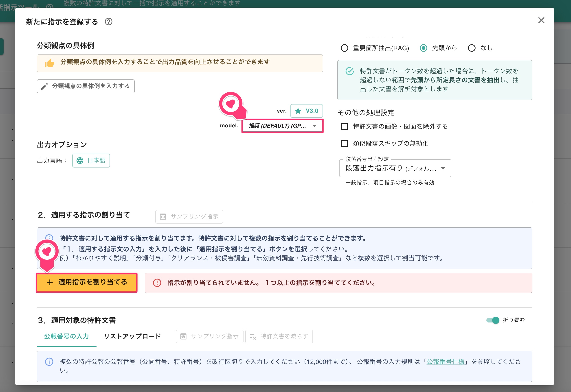Click the pencil icon of 分類観点の具体例を入力する
The image size is (571, 392).
44,86
